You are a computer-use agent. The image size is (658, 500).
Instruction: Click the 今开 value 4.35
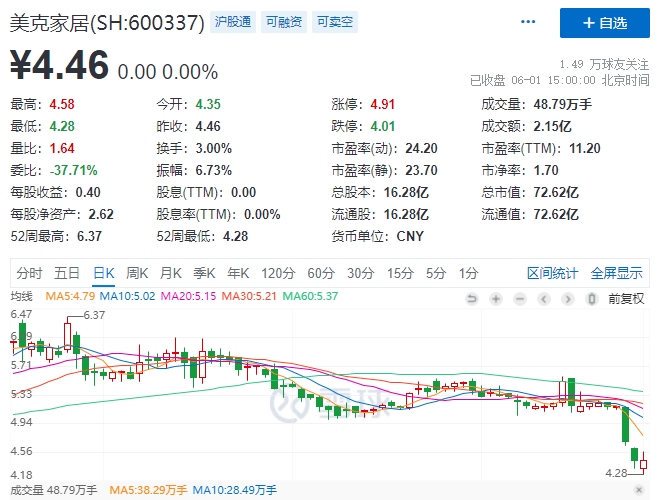tap(208, 104)
